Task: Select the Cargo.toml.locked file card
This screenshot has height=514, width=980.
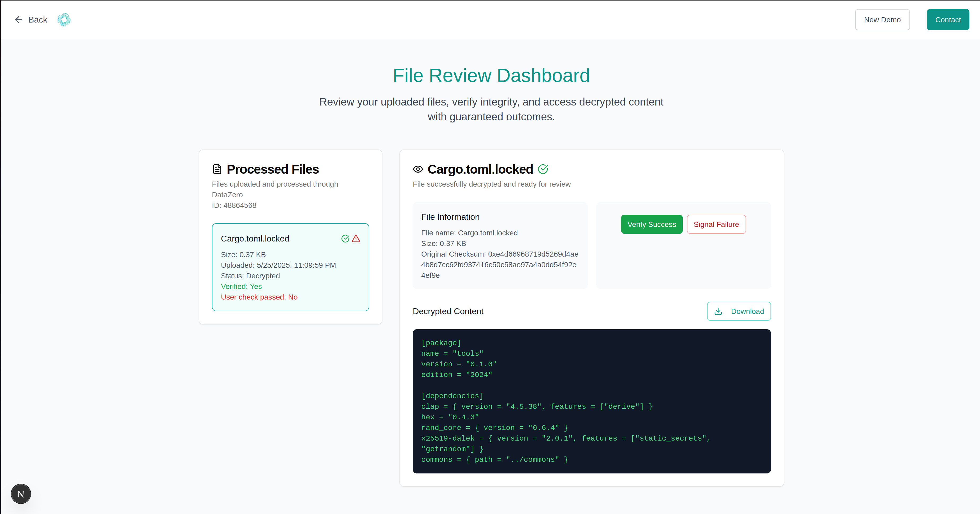Action: [290, 267]
